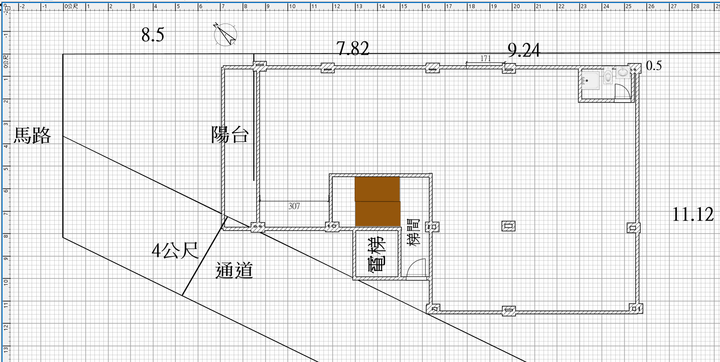Image resolution: width=720 pixels, height=362 pixels.
Task: Select the 通道 passage label
Action: [234, 271]
